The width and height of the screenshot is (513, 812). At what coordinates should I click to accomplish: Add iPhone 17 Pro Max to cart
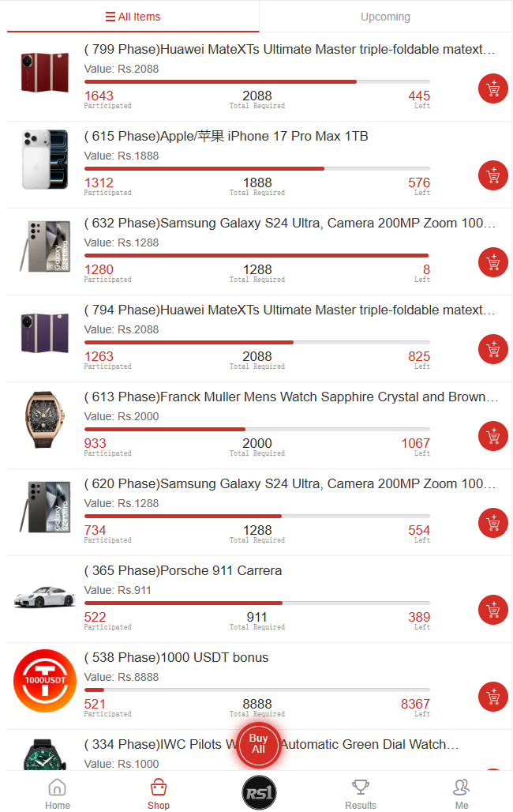[493, 175]
